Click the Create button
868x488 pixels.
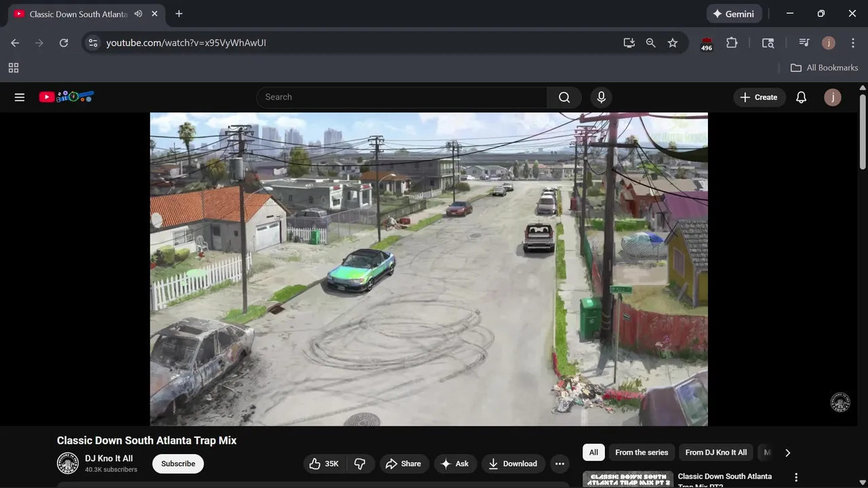(x=759, y=97)
